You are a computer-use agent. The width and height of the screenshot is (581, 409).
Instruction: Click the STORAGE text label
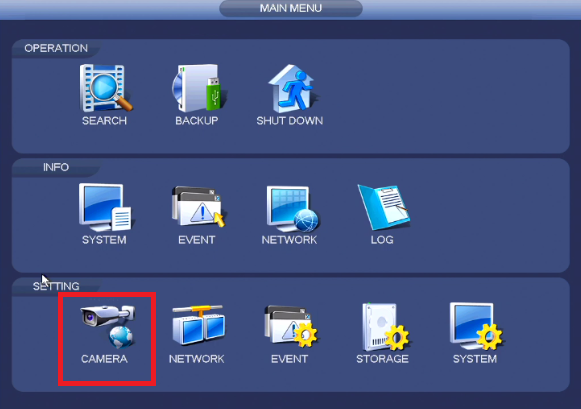[382, 359]
